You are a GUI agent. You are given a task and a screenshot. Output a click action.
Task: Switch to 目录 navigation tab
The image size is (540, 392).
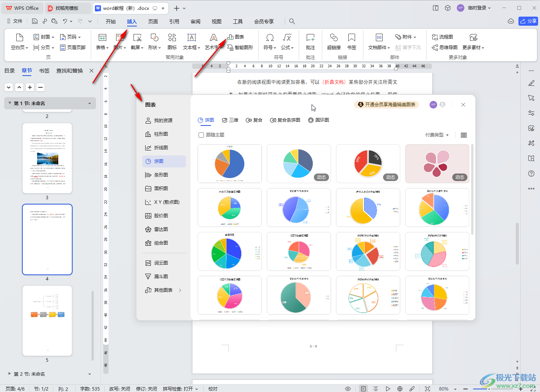click(9, 71)
